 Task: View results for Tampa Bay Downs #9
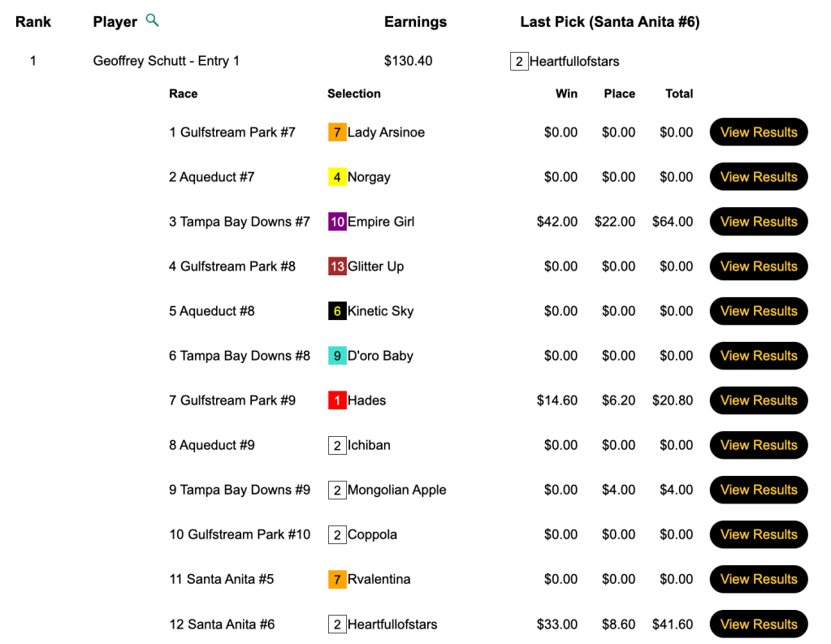coord(759,490)
